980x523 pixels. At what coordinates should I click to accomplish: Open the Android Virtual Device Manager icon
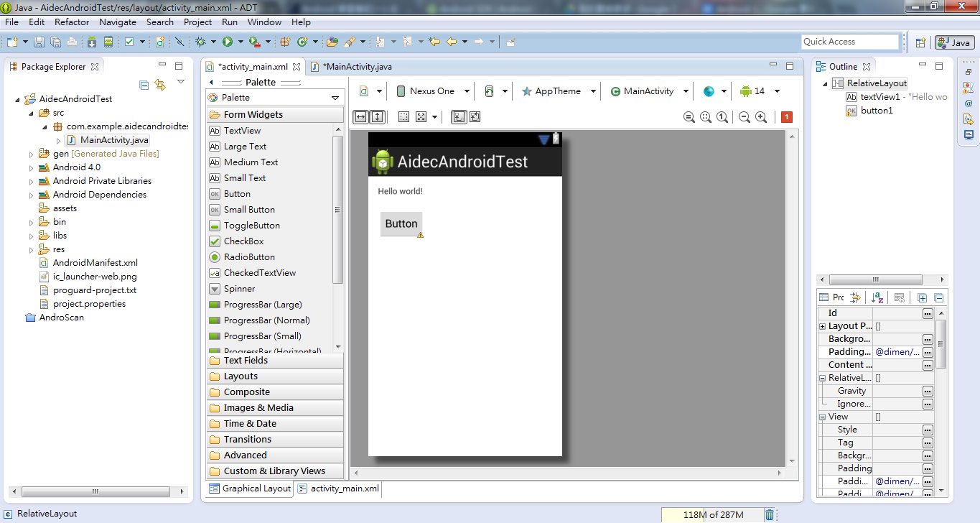108,42
